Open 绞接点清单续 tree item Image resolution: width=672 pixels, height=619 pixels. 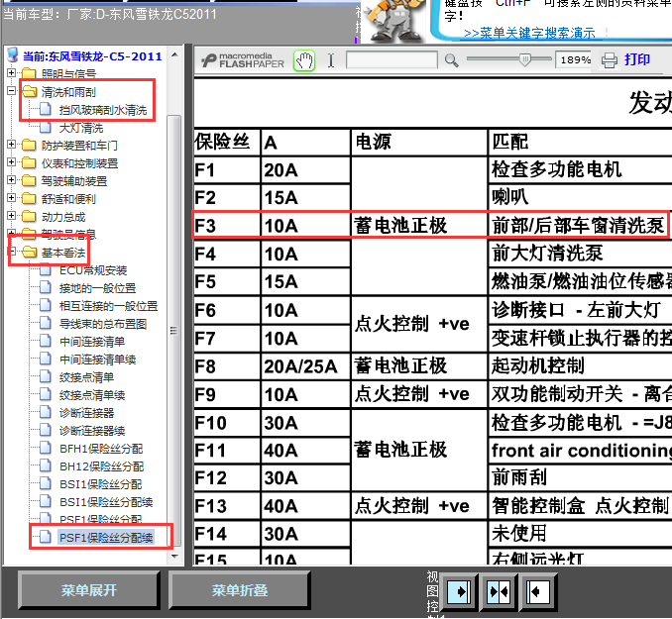(92, 395)
